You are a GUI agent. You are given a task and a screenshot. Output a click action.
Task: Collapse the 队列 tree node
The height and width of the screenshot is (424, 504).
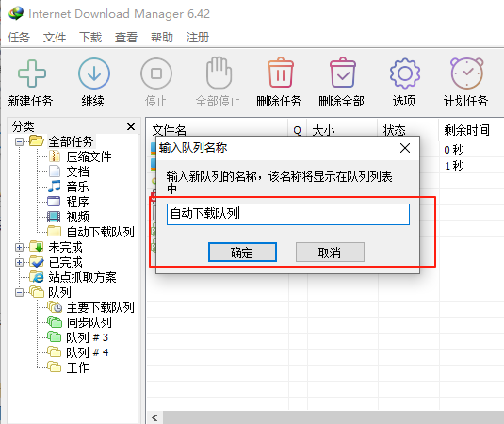pyautogui.click(x=19, y=292)
